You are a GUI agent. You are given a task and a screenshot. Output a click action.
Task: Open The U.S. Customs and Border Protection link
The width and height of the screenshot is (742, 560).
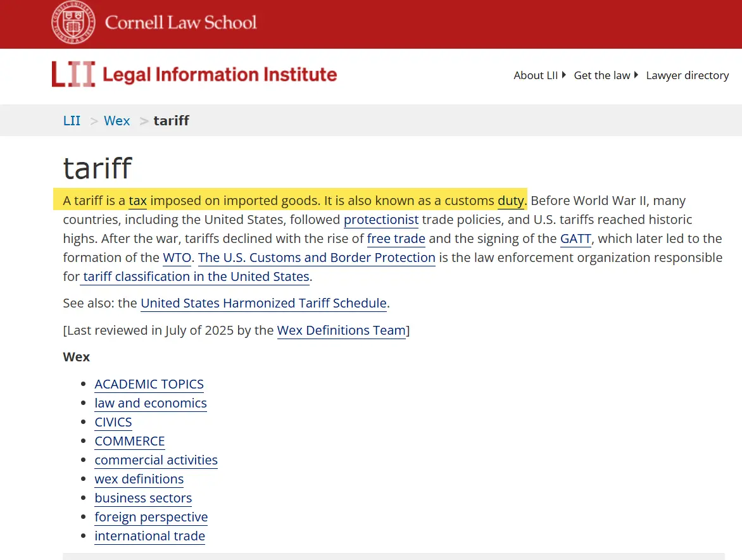(x=317, y=258)
